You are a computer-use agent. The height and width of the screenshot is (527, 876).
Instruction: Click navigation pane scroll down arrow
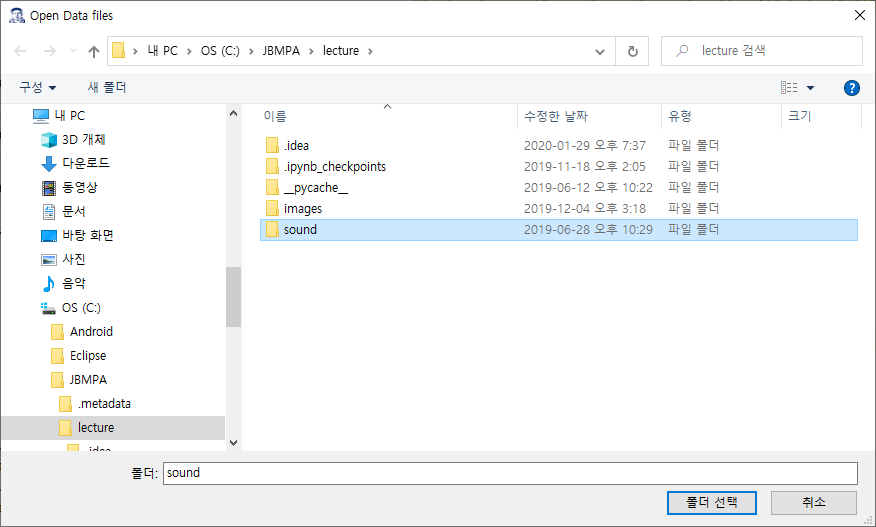234,443
